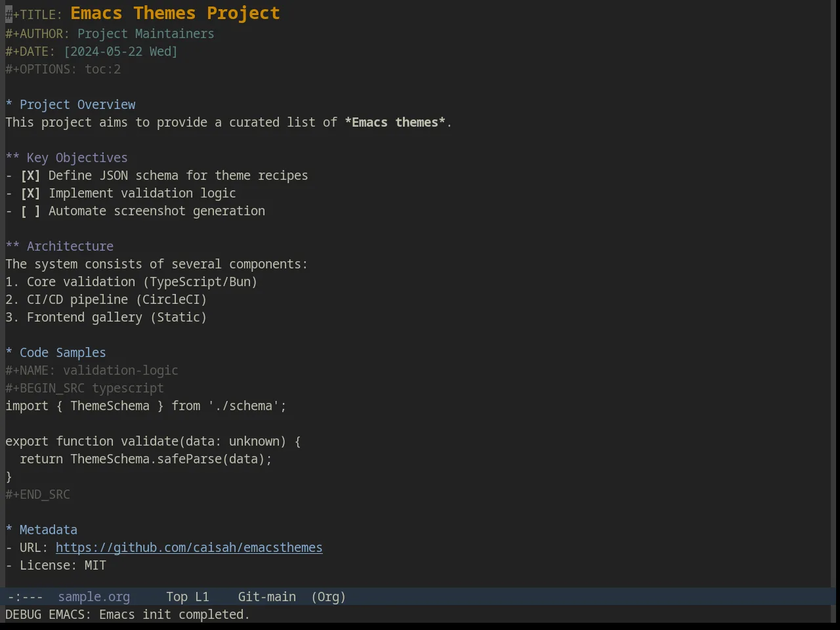The height and width of the screenshot is (630, 840).
Task: Toggle the checked 'Define JSON schema' checkbox
Action: pos(30,176)
